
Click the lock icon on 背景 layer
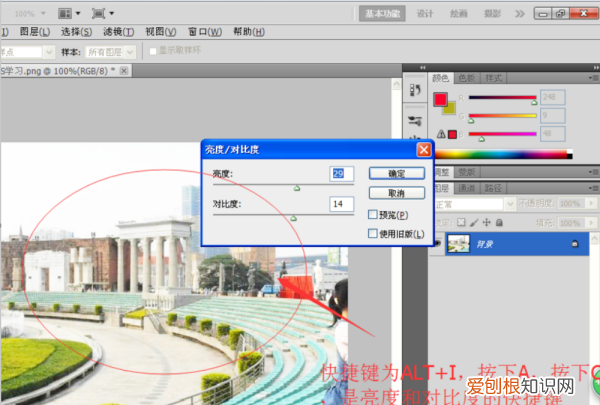tap(575, 244)
